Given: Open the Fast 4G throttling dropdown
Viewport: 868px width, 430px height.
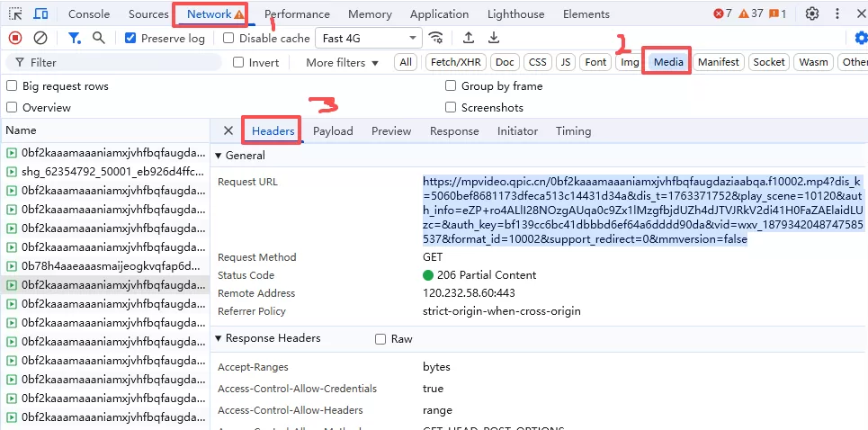Looking at the screenshot, I should [x=371, y=39].
